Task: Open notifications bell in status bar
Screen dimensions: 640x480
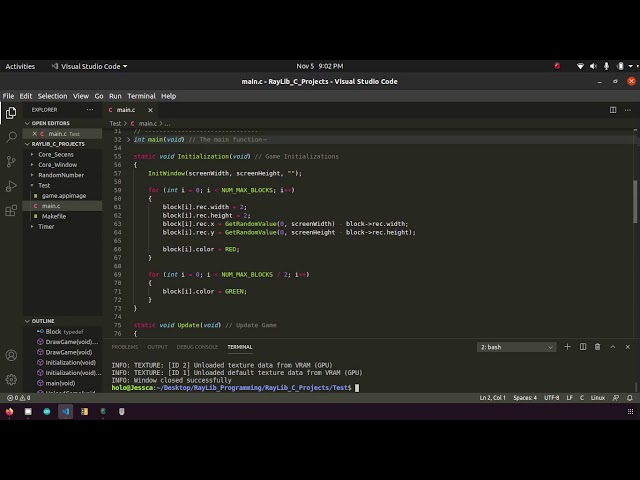Action: pos(630,398)
